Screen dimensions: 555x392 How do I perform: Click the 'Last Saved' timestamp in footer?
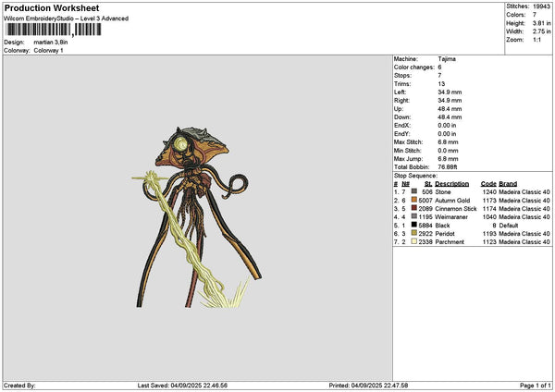click(x=182, y=386)
